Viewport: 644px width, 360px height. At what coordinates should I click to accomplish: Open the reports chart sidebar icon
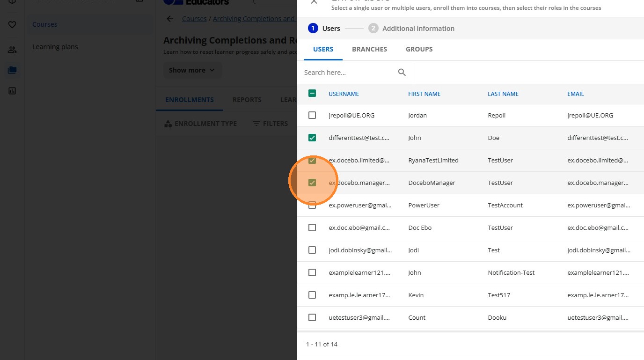[x=12, y=91]
